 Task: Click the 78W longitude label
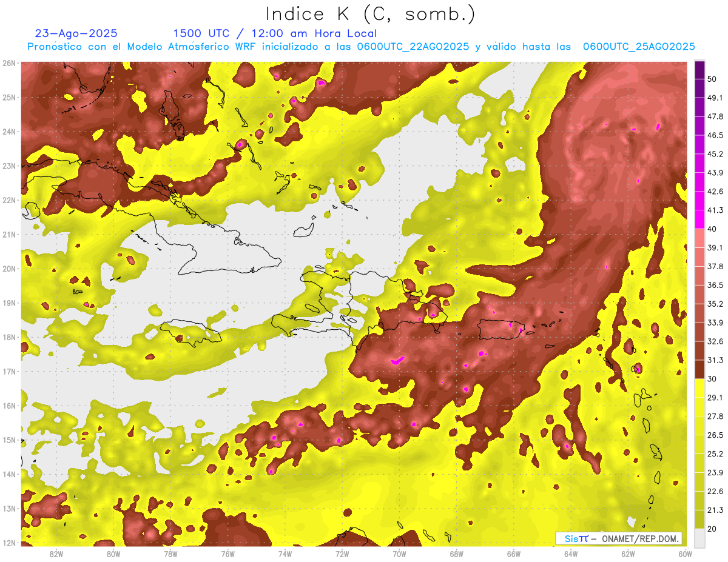point(170,554)
